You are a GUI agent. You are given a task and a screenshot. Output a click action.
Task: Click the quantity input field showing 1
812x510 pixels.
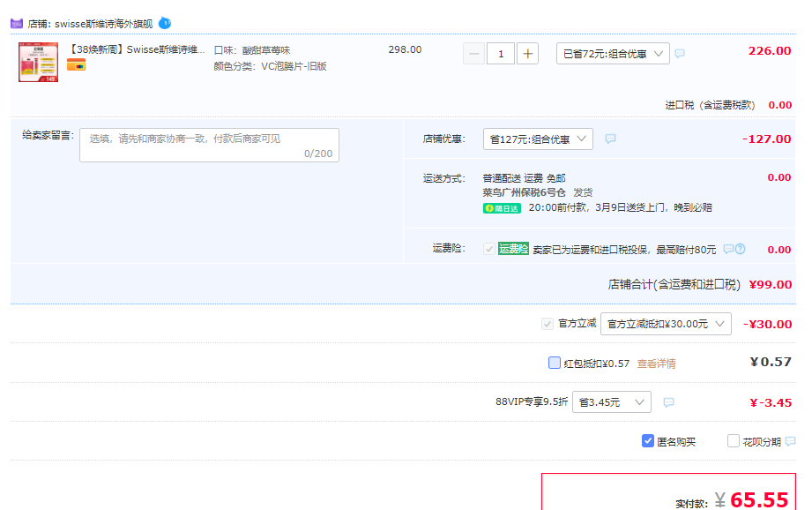point(501,54)
